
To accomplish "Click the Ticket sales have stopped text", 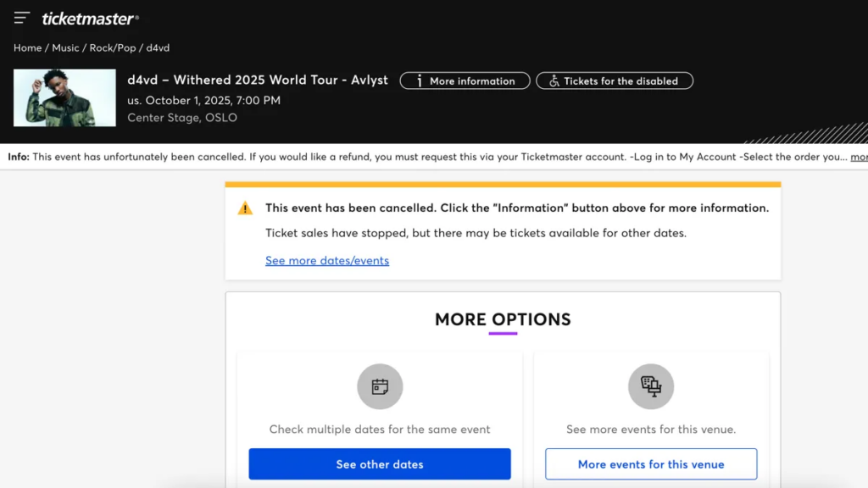I will (476, 233).
